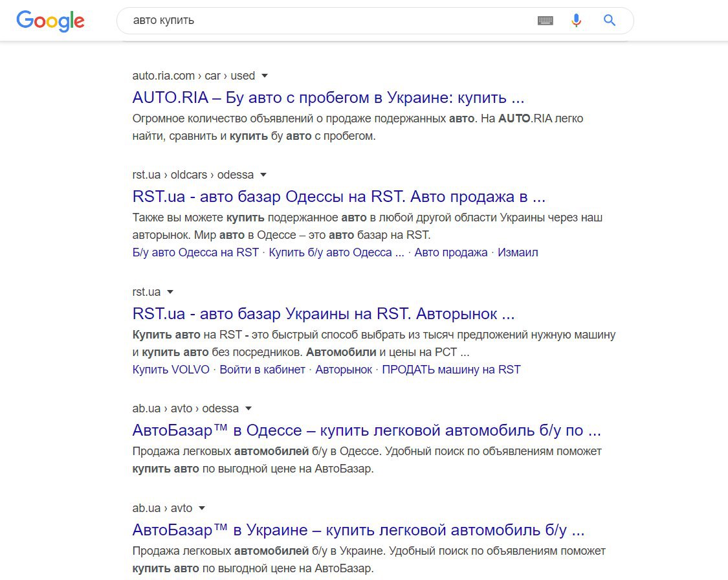Click the snippet "Купить авто на RST - это быстрый способ"
This screenshot has width=728, height=580.
(374, 343)
